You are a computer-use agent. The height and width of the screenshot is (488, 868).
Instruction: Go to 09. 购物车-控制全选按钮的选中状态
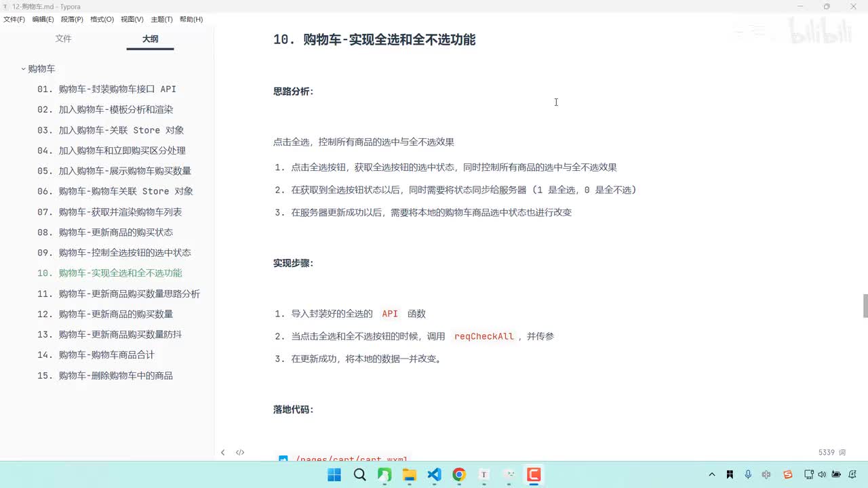[x=114, y=253]
